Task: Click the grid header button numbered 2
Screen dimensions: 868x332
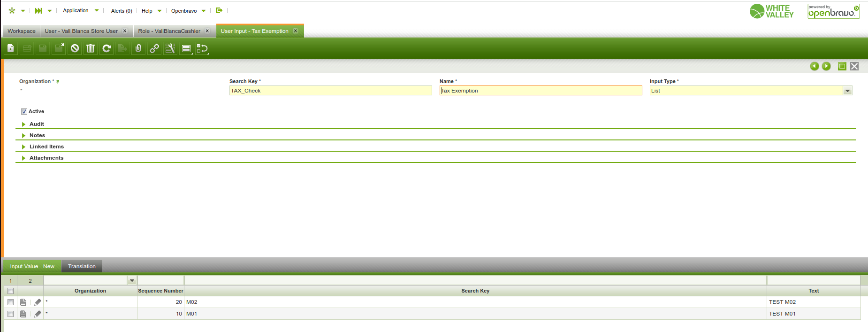Action: click(x=30, y=280)
